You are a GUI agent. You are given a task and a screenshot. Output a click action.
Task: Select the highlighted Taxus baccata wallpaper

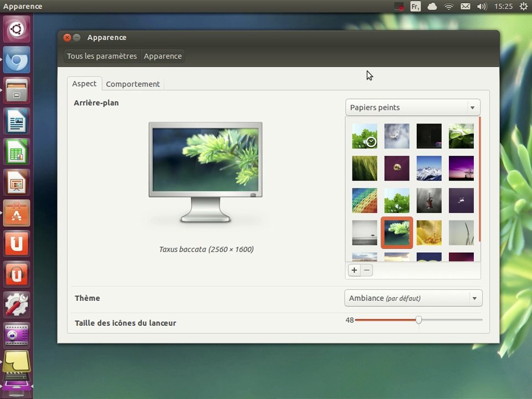pos(397,233)
